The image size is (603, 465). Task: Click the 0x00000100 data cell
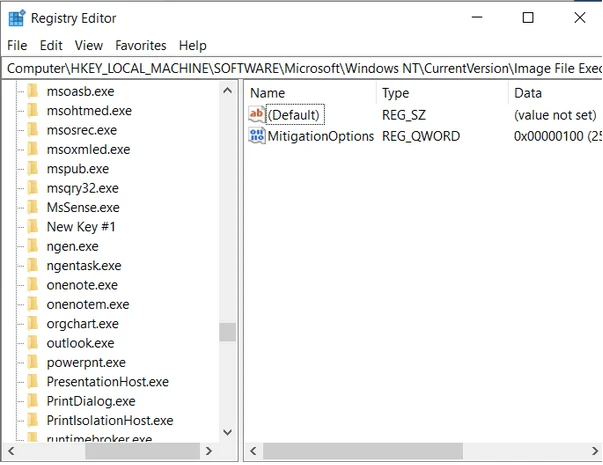[x=557, y=136]
